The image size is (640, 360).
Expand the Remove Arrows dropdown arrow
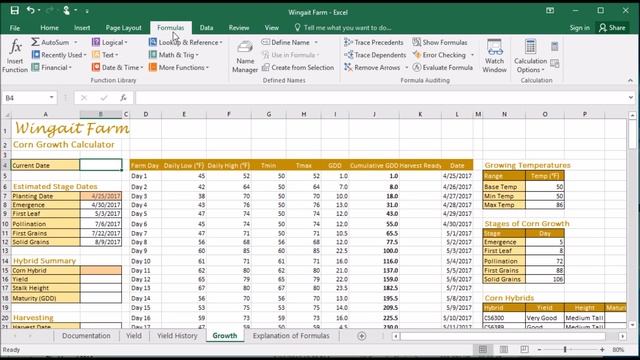pyautogui.click(x=407, y=67)
